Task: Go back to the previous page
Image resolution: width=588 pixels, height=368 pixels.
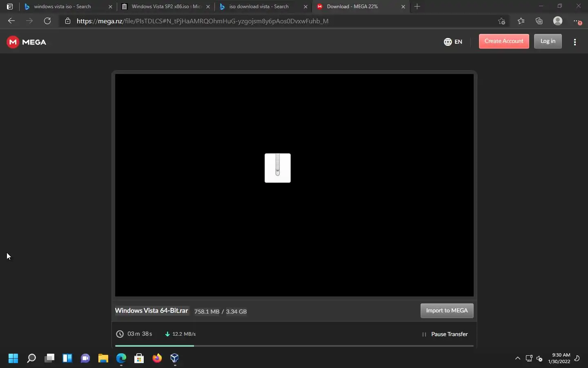Action: pos(11,21)
